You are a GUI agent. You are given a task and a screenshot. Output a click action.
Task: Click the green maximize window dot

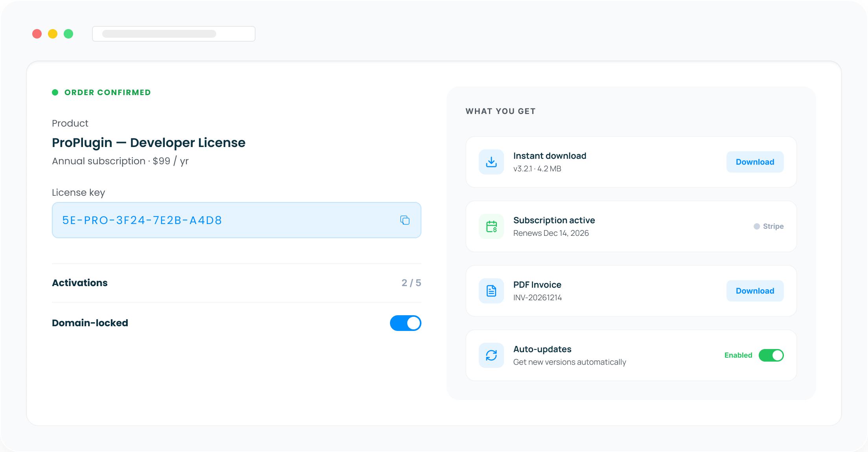pyautogui.click(x=68, y=34)
